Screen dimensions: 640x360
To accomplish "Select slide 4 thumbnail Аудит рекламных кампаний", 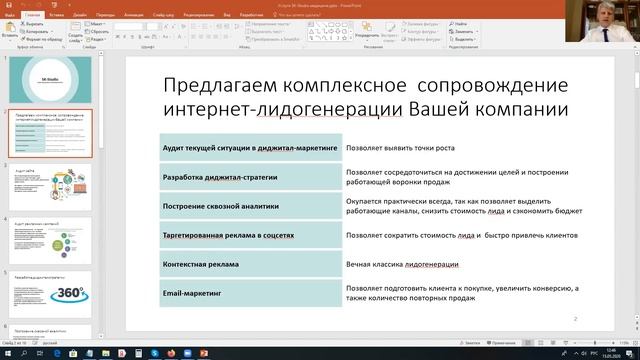I will click(50, 241).
